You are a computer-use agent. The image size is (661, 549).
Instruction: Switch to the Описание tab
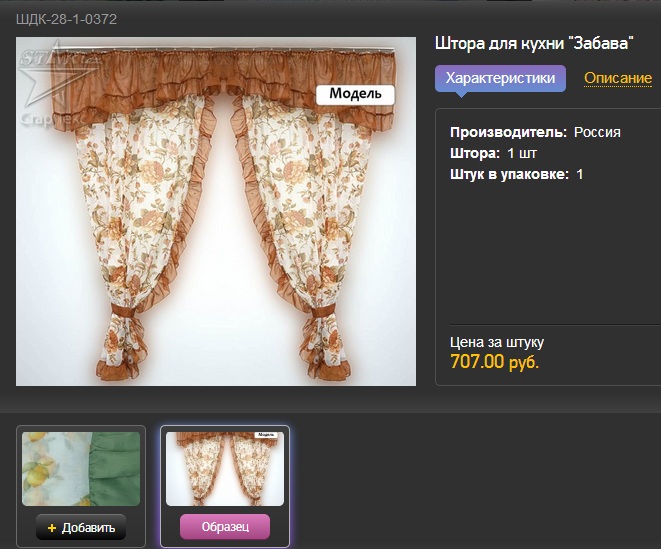click(618, 78)
